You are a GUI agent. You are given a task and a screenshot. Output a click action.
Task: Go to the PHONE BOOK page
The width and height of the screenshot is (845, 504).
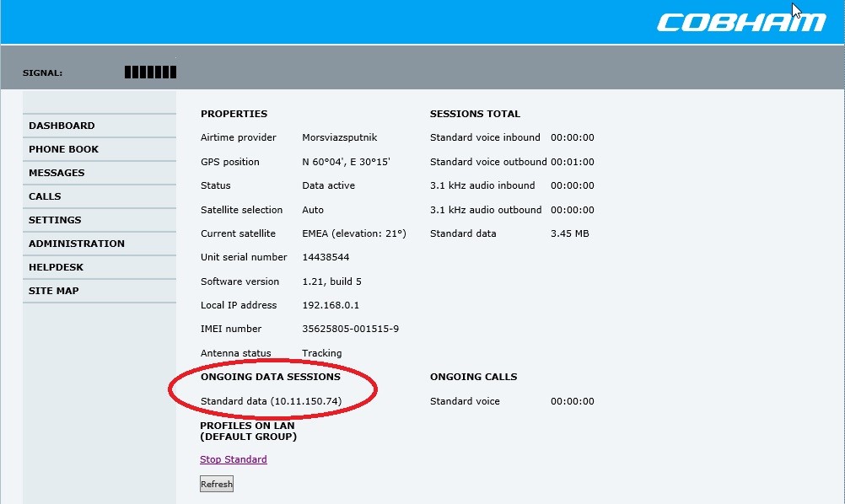[63, 149]
